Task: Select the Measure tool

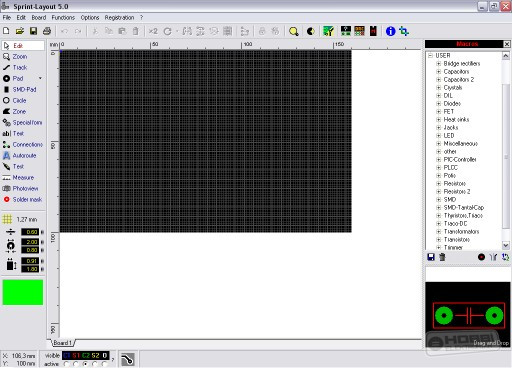Action: tap(23, 178)
